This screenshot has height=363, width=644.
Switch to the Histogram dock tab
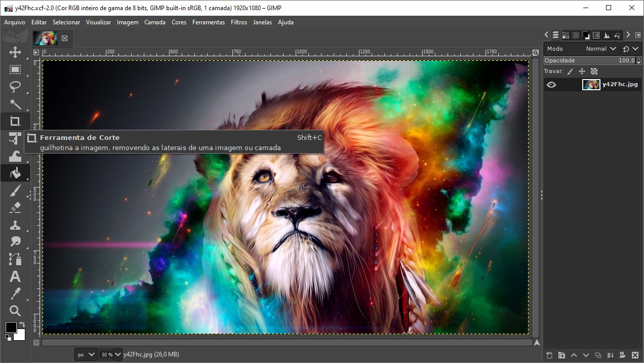point(607,35)
